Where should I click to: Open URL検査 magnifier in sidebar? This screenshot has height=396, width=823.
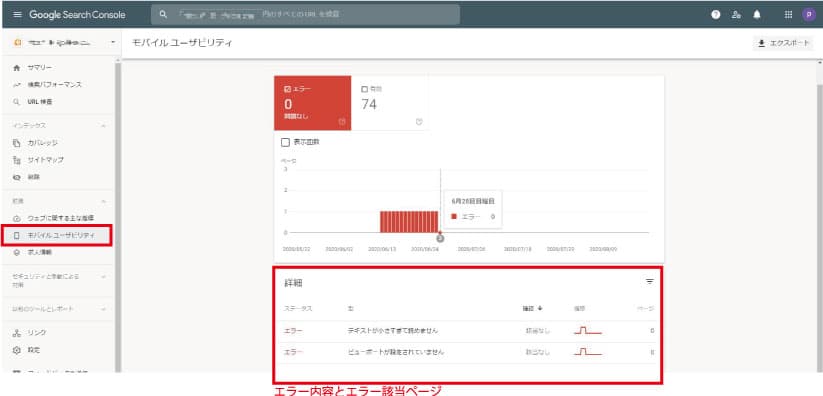coord(17,102)
